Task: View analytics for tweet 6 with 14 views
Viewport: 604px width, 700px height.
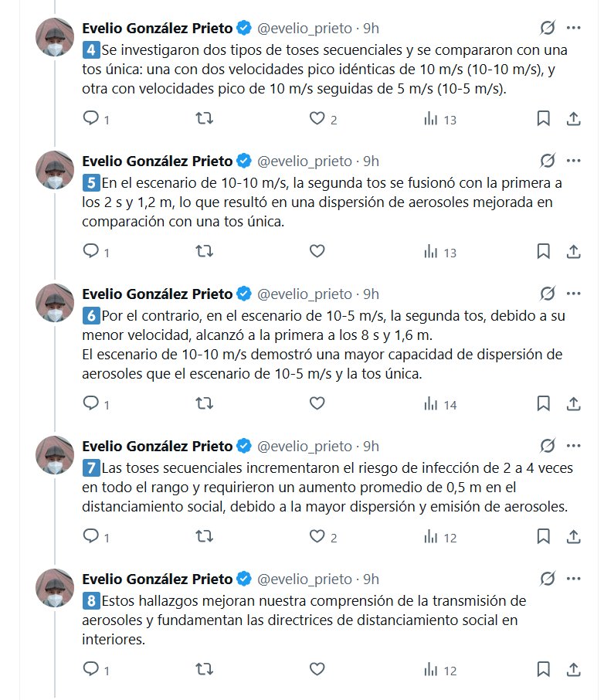Action: (x=431, y=403)
